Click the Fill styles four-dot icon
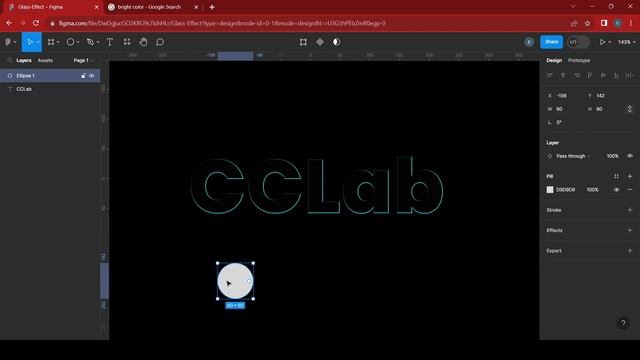The height and width of the screenshot is (360, 640). coord(616,176)
